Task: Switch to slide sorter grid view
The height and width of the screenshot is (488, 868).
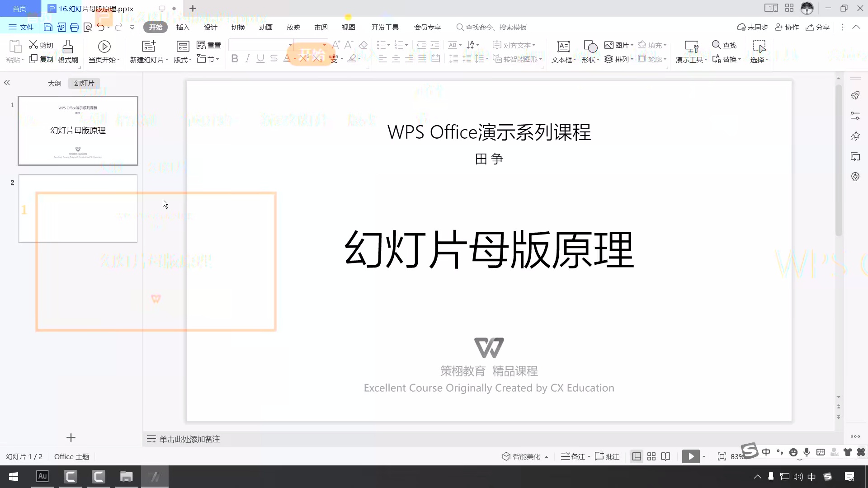Action: pyautogui.click(x=651, y=456)
